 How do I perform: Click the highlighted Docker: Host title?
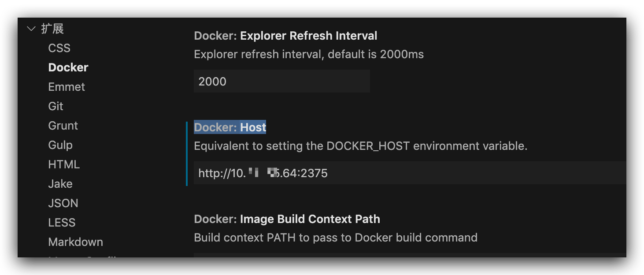230,127
